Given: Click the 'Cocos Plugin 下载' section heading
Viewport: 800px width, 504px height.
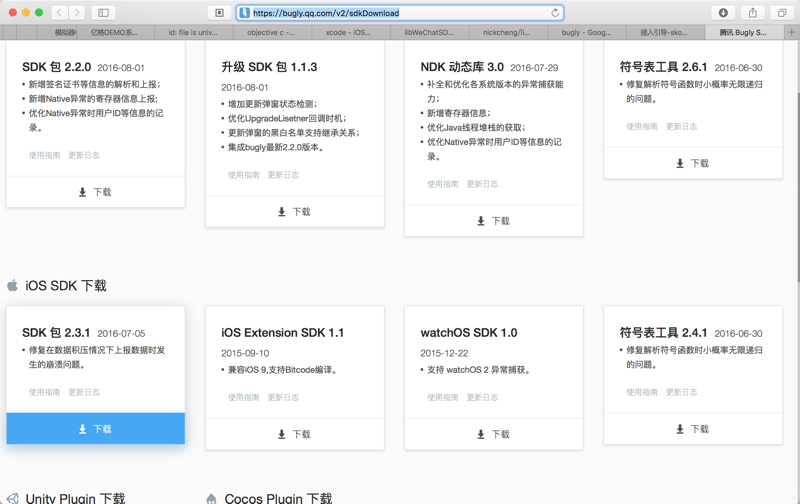Looking at the screenshot, I should tap(278, 498).
